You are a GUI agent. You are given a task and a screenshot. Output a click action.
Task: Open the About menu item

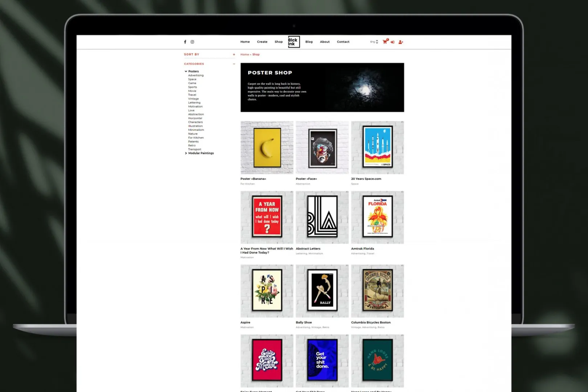(325, 42)
